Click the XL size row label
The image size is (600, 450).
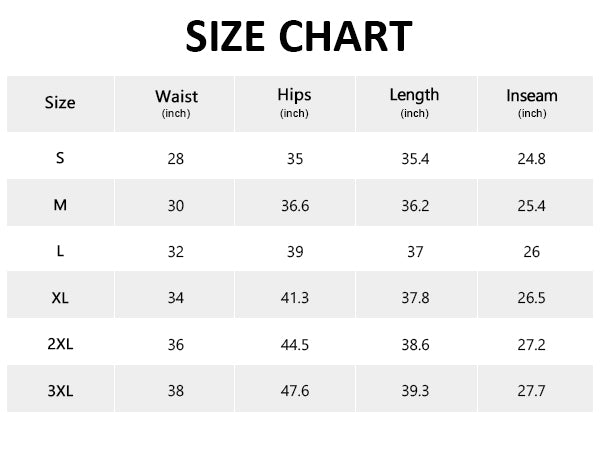point(60,298)
